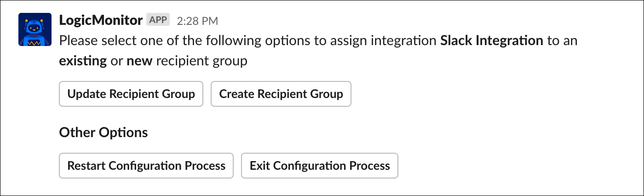
Task: Choose Create Recipient Group
Action: coord(281,94)
